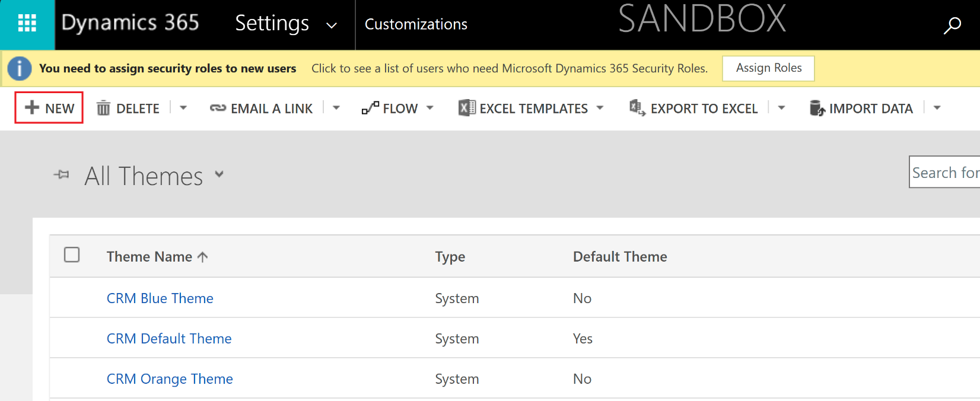This screenshot has height=401, width=980.
Task: Click the DELETE command label
Action: click(138, 109)
